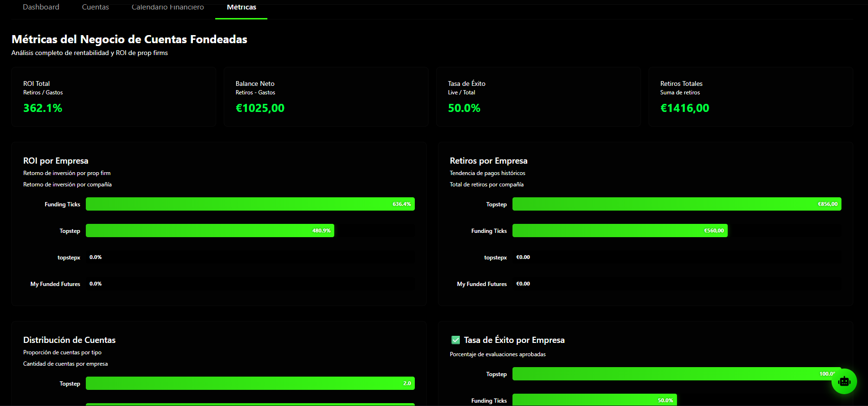Click topstepx label in ROI por Empresa

coord(69,258)
